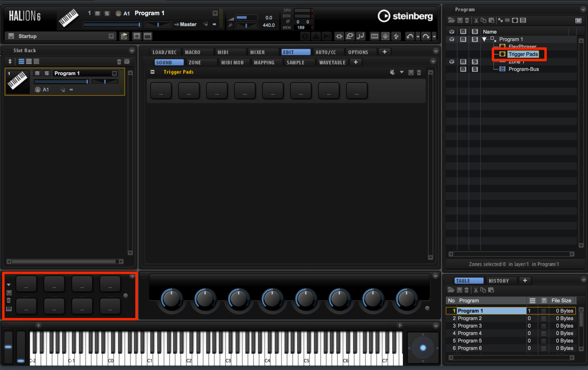Adjust the Program 1 level slider in Slot Rack
Screen dimensions: 588x370
click(61, 82)
